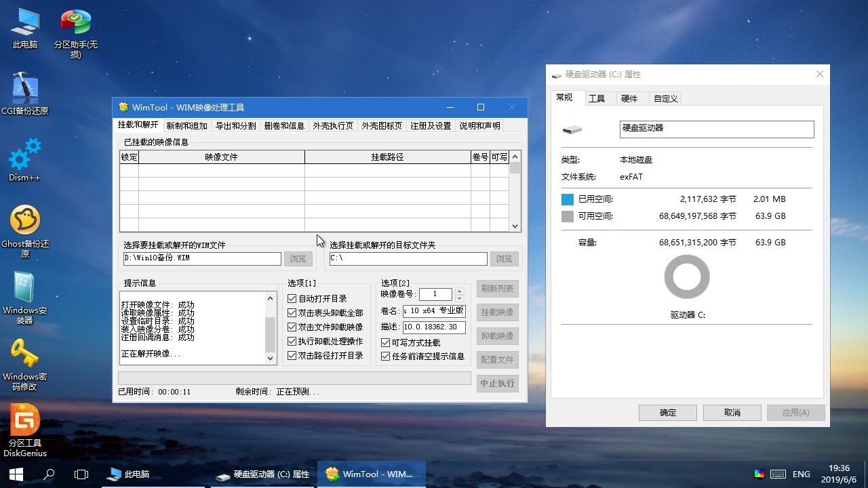Switch to WimTool taskbar item

point(372,474)
